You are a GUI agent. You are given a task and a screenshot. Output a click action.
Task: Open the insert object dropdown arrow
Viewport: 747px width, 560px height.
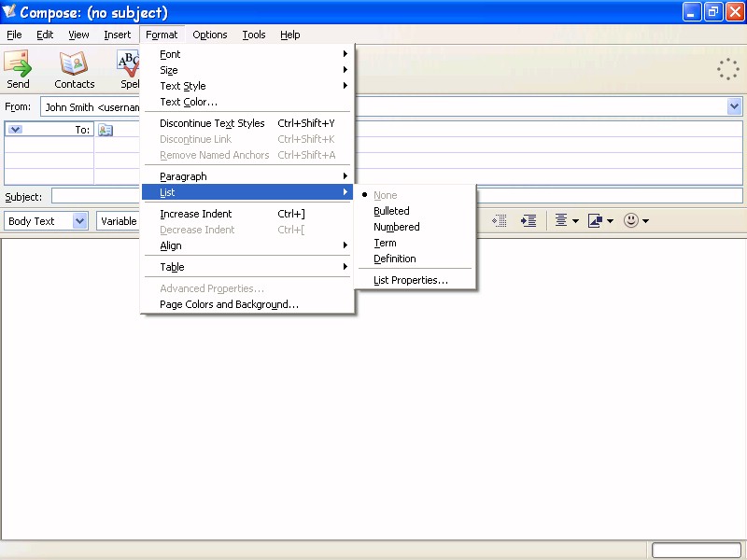tap(611, 221)
